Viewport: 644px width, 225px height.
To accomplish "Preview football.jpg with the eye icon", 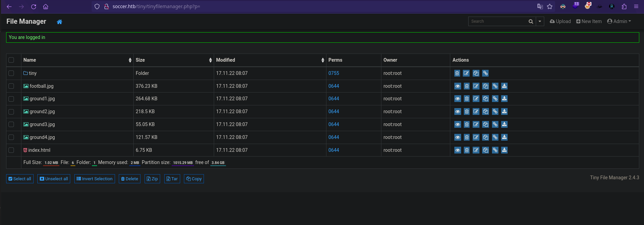I will click(457, 86).
